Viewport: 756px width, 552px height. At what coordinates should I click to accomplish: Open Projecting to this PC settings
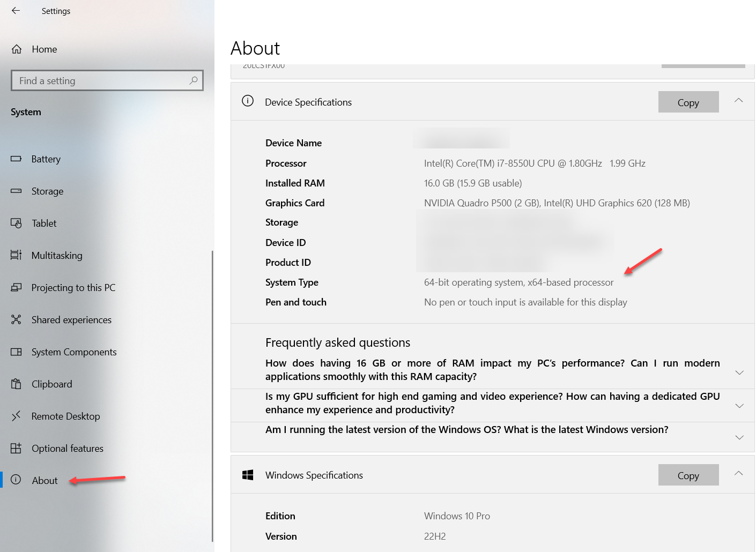(x=73, y=288)
